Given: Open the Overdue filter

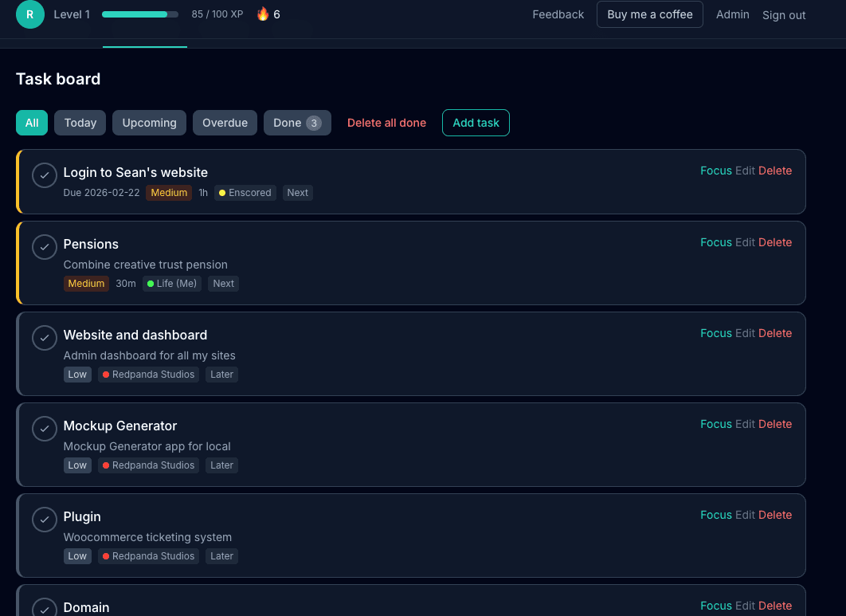Looking at the screenshot, I should 225,123.
